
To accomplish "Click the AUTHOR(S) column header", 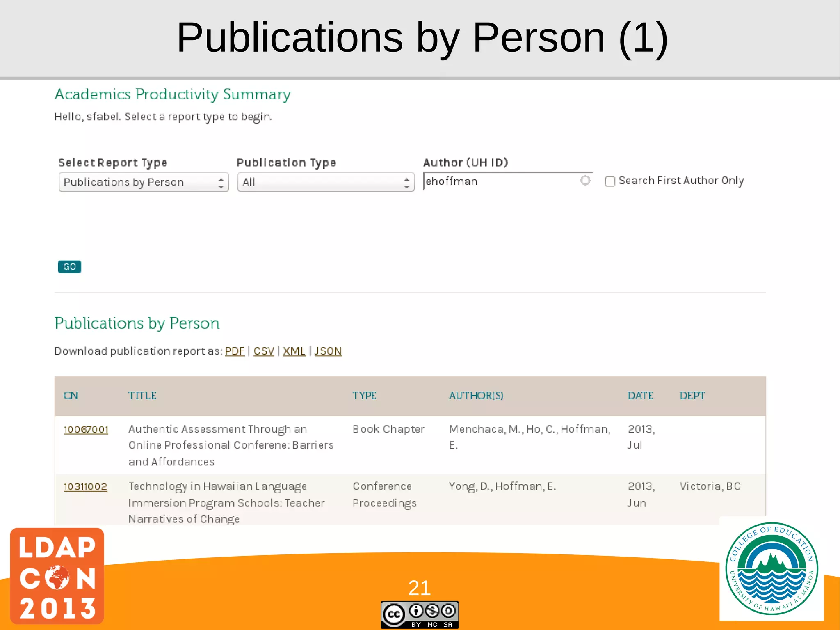I will 476,396.
